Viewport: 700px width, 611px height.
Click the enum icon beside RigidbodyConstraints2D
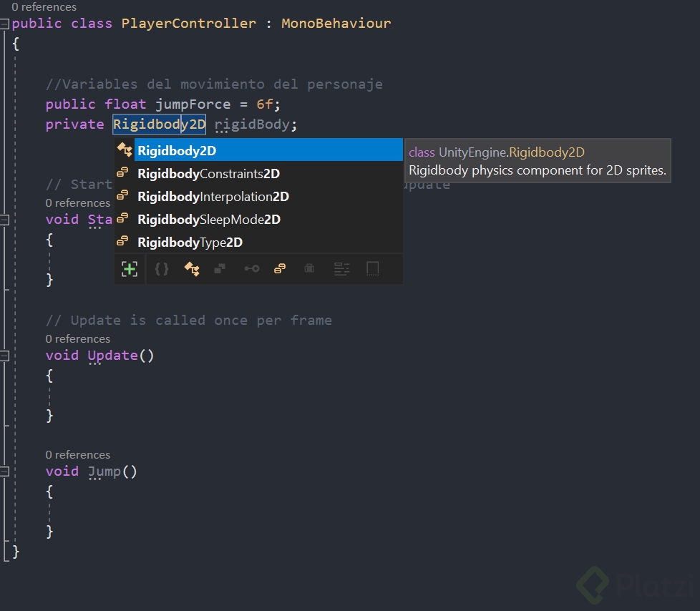(x=122, y=172)
